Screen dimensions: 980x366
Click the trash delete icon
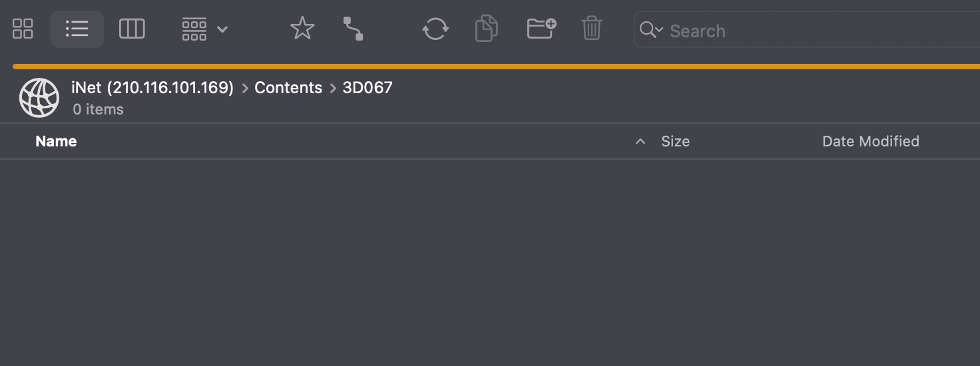(592, 29)
